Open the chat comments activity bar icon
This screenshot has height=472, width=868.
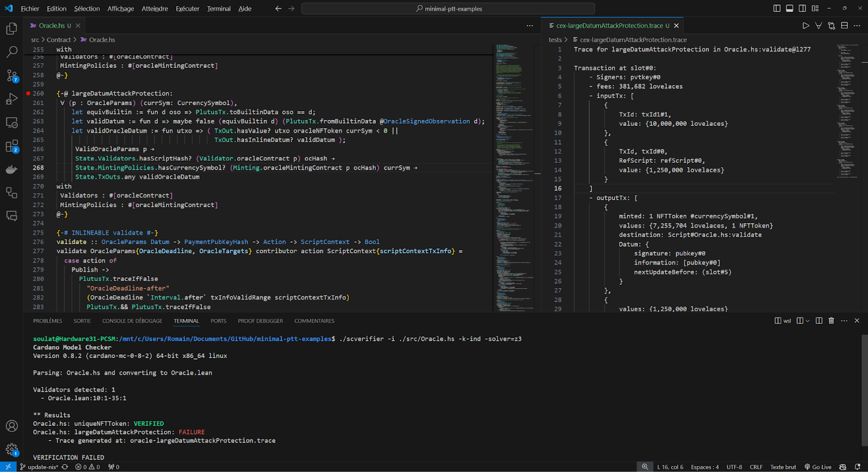(11, 216)
